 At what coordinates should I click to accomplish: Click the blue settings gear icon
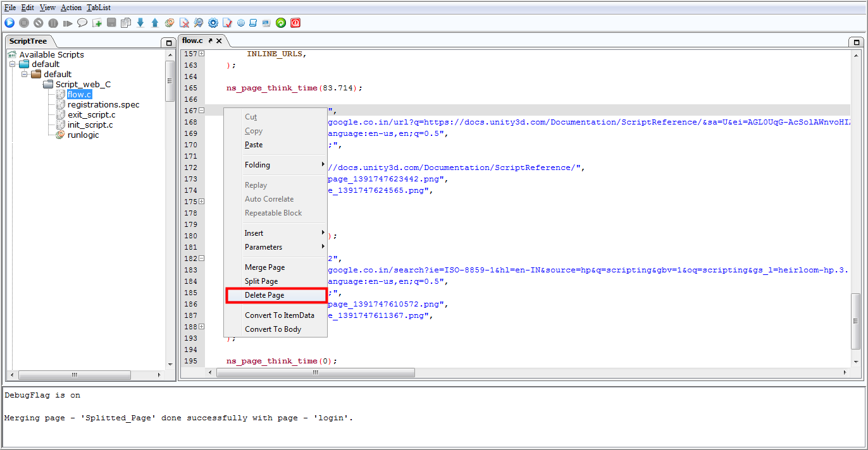[x=213, y=23]
